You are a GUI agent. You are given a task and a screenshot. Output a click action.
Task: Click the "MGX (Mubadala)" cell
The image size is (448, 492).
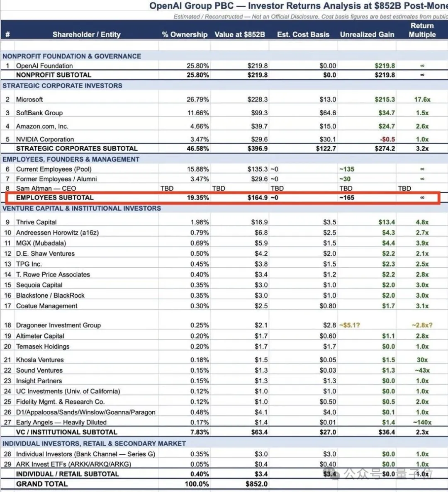(x=41, y=243)
